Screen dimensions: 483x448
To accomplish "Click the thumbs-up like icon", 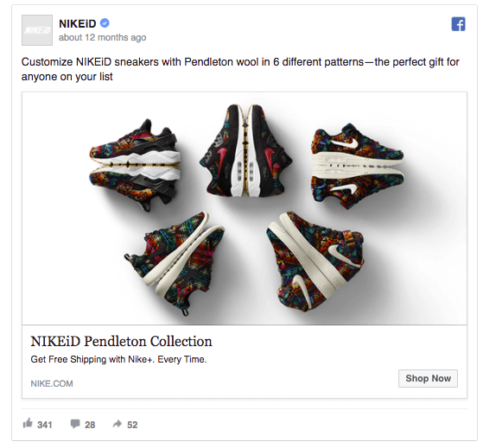I will [x=28, y=423].
